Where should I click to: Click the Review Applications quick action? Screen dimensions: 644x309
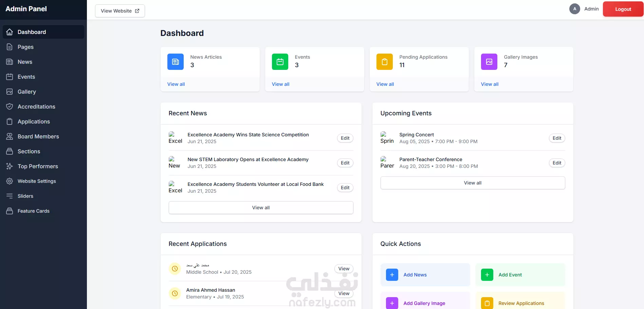[520, 301]
